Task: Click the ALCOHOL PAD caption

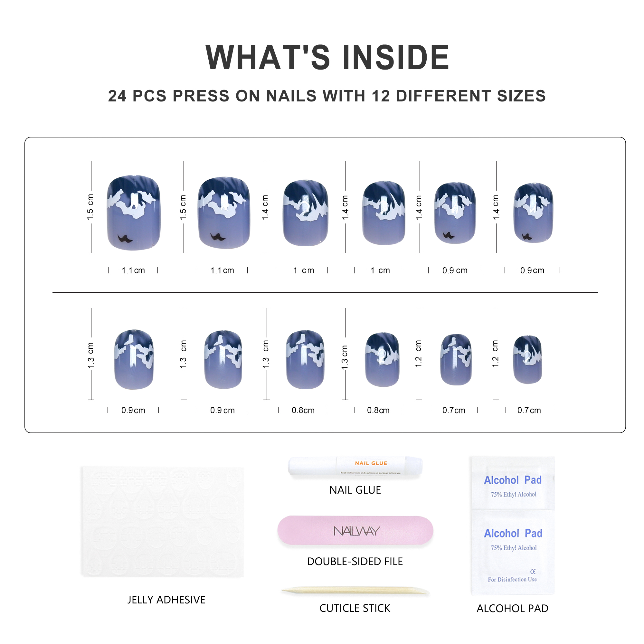Action: pos(512,609)
